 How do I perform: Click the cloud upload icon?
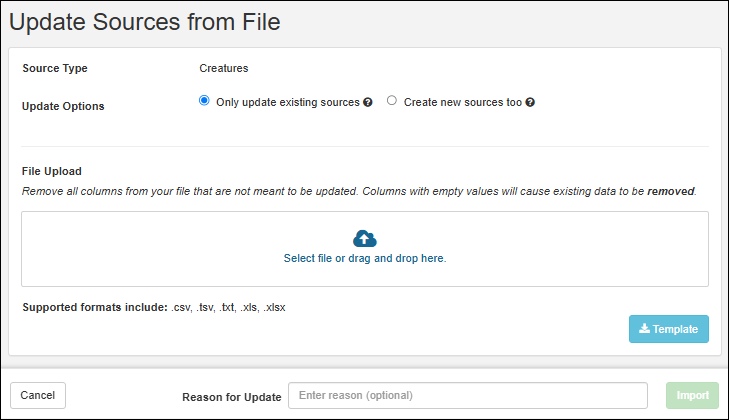click(x=365, y=238)
